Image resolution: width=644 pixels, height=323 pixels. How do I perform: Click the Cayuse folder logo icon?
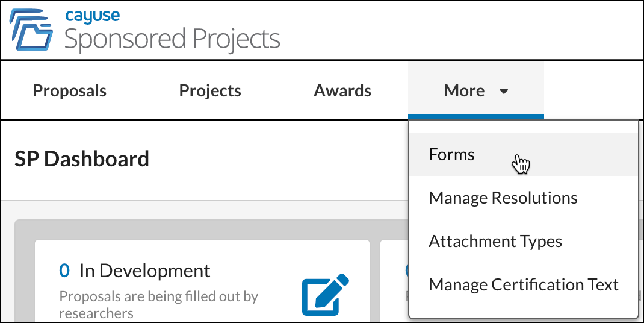coord(31,30)
